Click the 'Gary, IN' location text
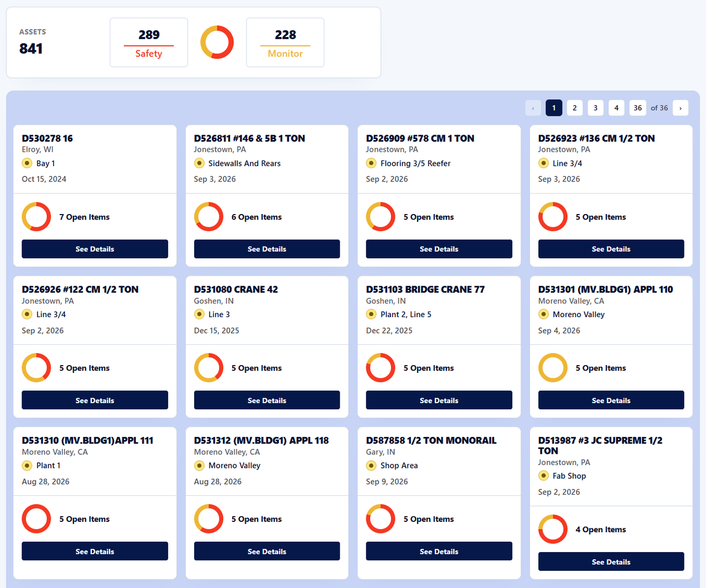The image size is (706, 588). 381,452
